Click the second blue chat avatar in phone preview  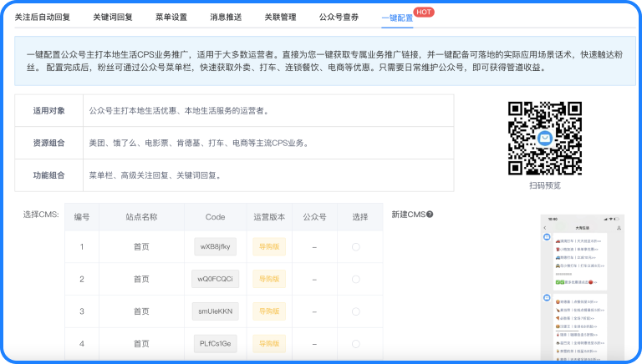[547, 296]
